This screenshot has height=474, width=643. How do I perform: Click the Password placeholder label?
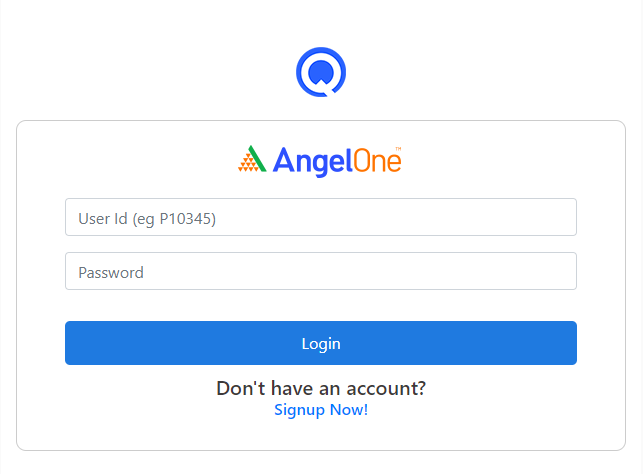pyautogui.click(x=111, y=273)
